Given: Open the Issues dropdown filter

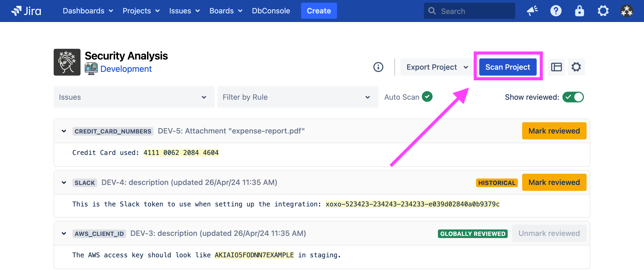Looking at the screenshot, I should click(134, 97).
